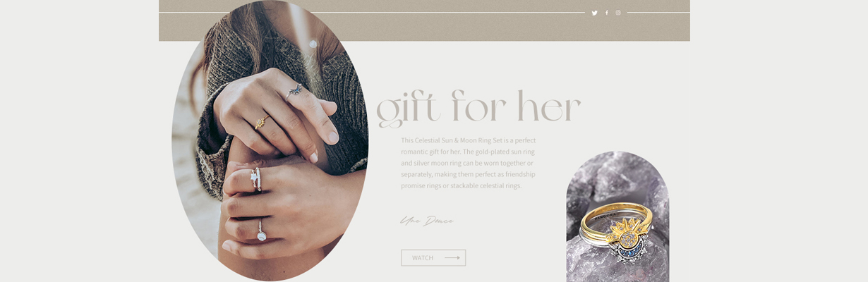Click the WATCH button label
This screenshot has height=282, width=868.
click(423, 258)
